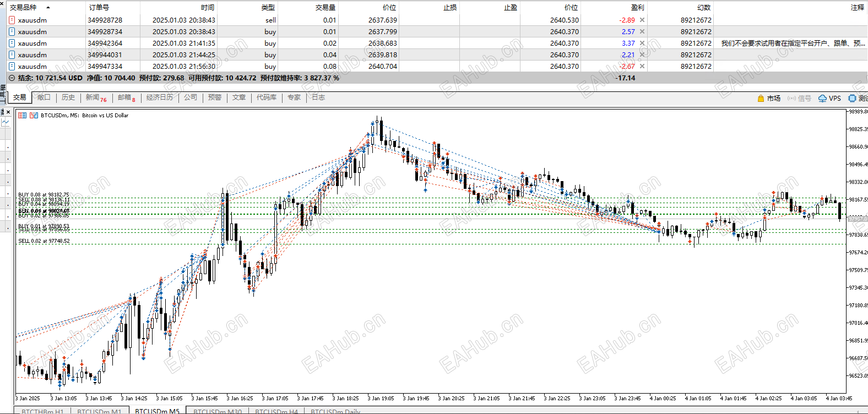868x414 pixels.
Task: Switch to the BTCUSDm Daily chart tab
Action: click(x=335, y=411)
